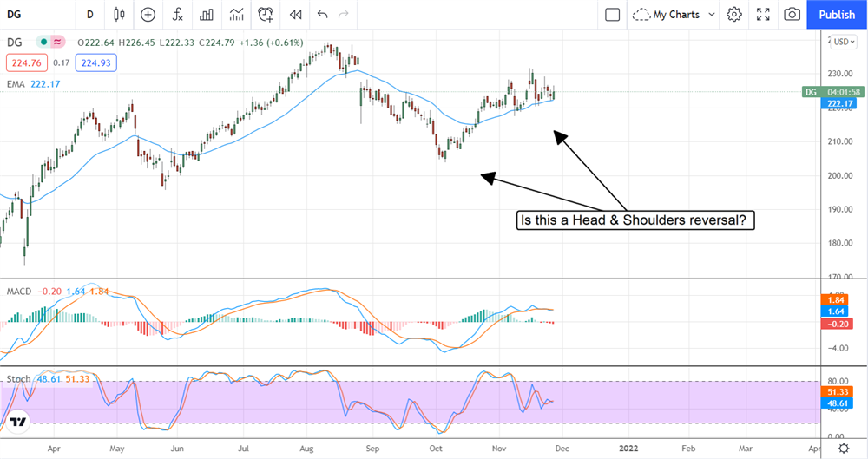Start bar replay with the rewind icon

tap(296, 14)
